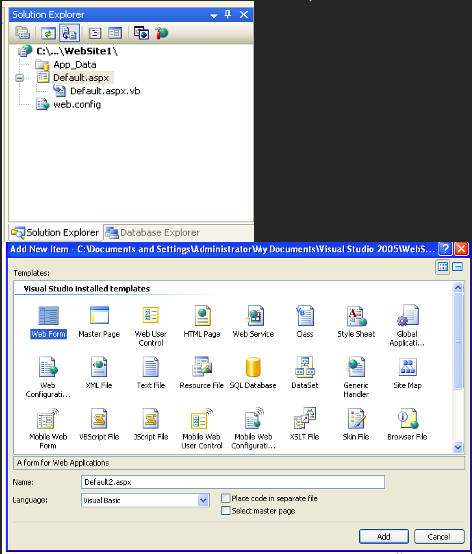
Task: Open Solution Explorer window position menu arrow
Action: 213,15
